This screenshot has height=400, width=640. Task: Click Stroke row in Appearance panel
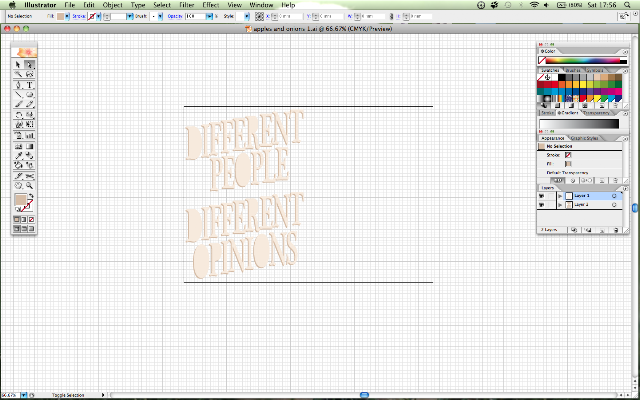[x=580, y=155]
